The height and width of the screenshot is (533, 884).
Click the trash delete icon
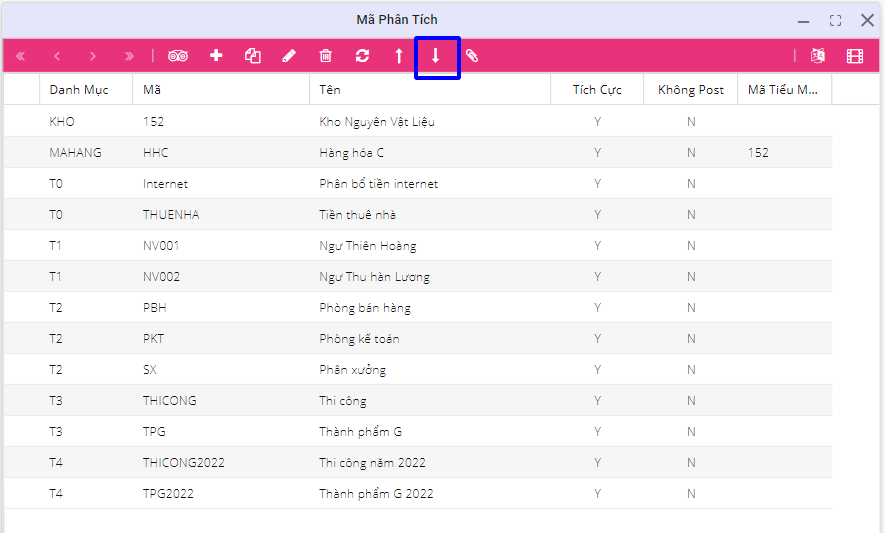(326, 56)
